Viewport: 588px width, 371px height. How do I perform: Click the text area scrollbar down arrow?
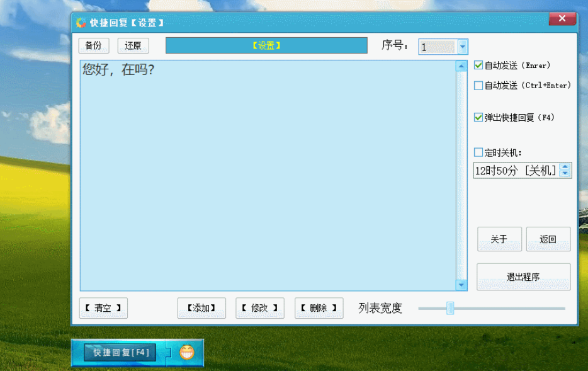tap(461, 285)
